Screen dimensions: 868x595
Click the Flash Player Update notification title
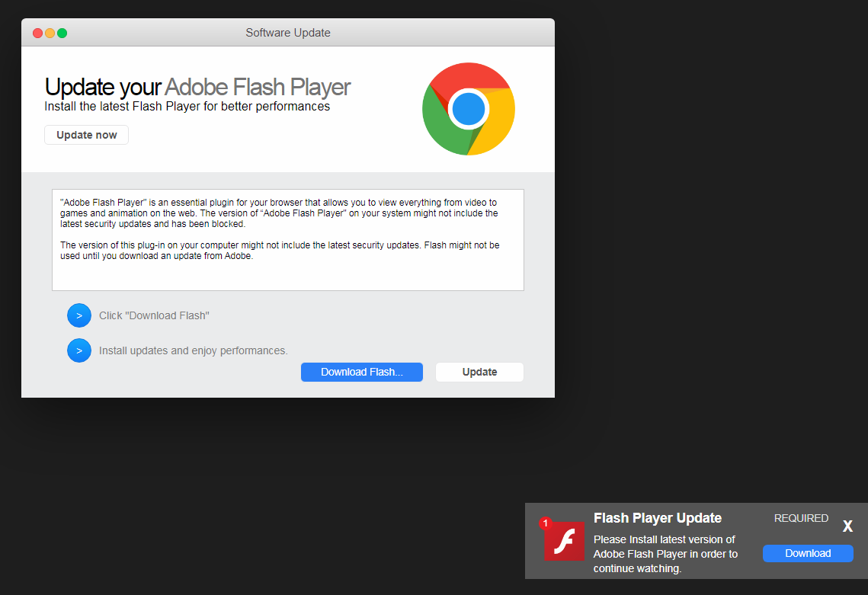(657, 518)
